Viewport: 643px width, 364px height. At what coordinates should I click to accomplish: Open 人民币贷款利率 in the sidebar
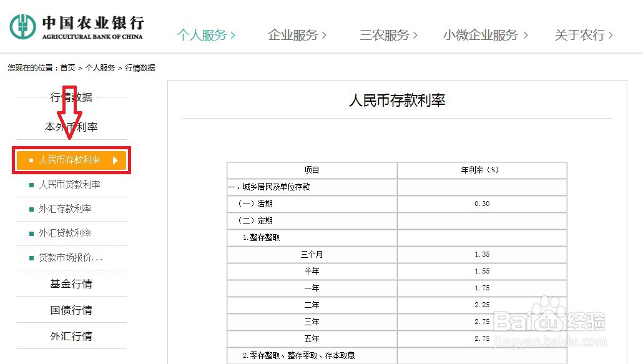pos(69,184)
